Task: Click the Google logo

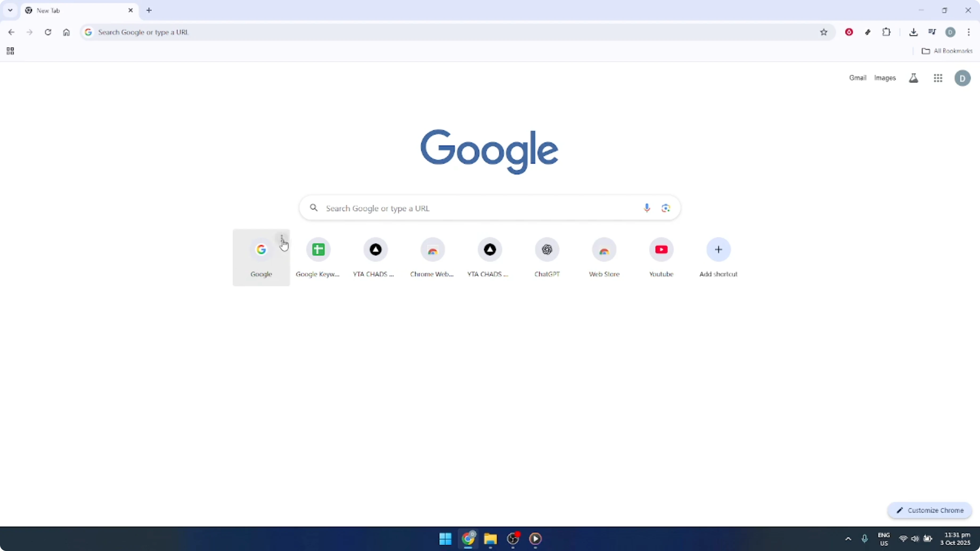Action: tap(489, 152)
